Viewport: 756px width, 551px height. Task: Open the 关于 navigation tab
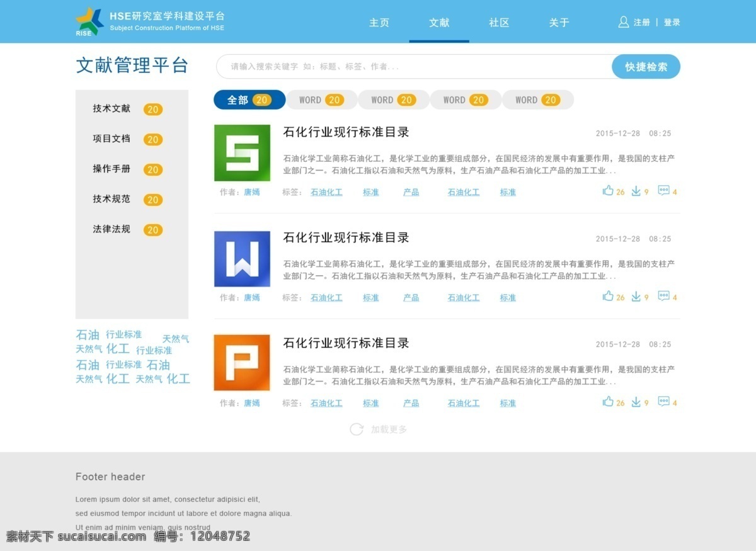[559, 23]
